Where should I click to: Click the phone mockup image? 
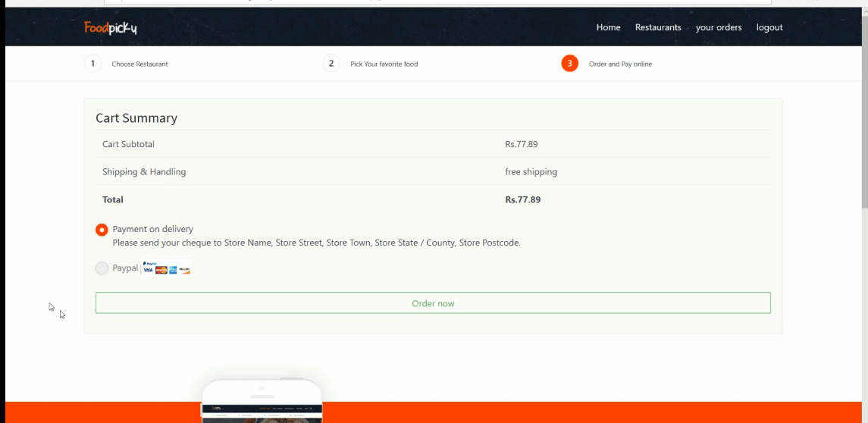click(262, 400)
